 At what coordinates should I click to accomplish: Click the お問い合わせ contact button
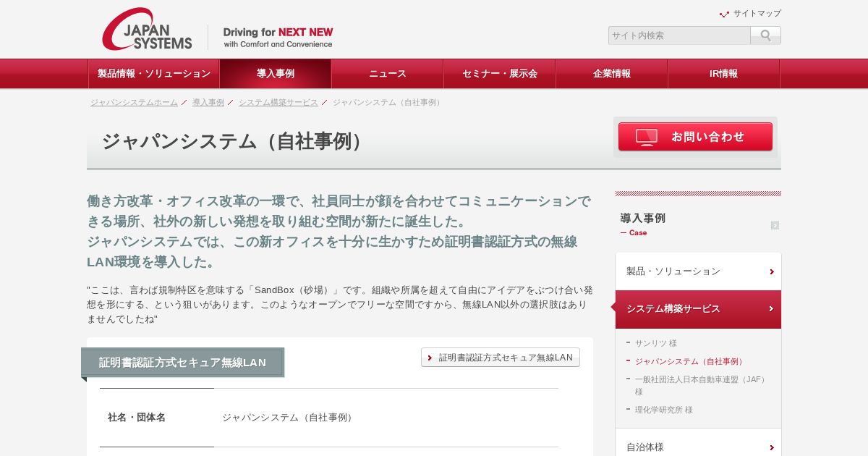tap(695, 137)
